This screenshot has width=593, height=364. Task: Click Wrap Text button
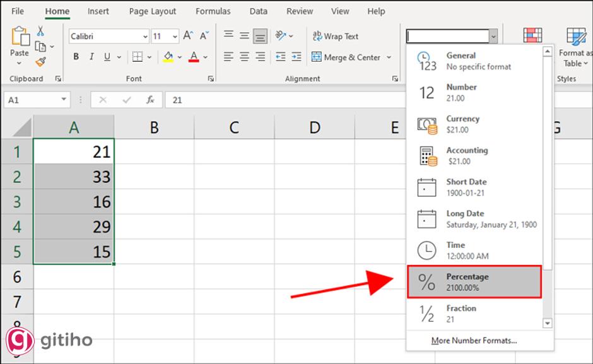tap(336, 37)
